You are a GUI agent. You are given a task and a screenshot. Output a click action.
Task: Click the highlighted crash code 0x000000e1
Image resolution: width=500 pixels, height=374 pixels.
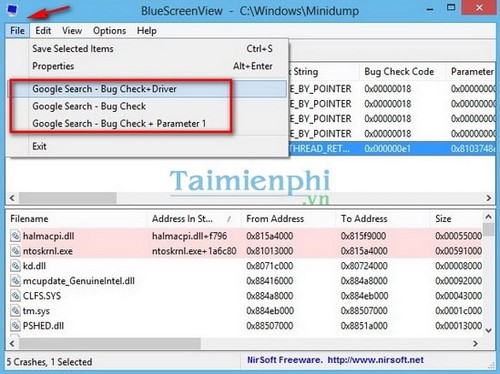tap(388, 148)
